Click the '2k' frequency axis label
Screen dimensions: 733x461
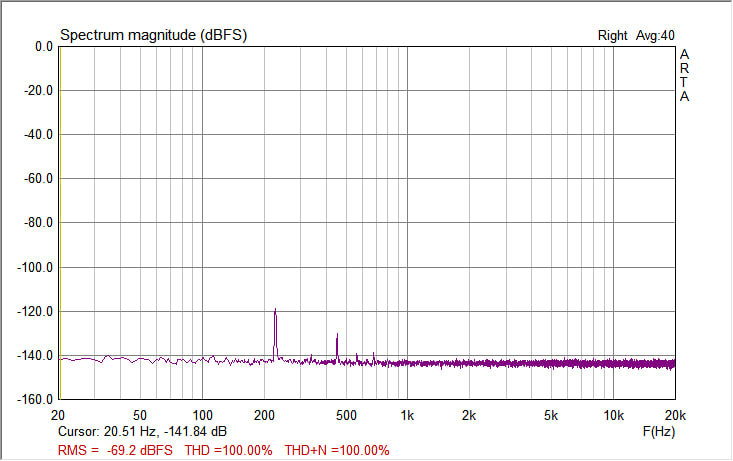tap(469, 415)
